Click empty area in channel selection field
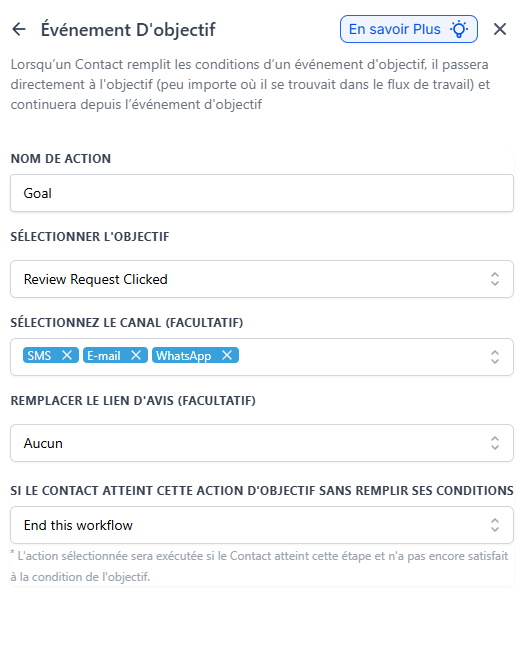The height and width of the screenshot is (664, 522). tap(360, 357)
